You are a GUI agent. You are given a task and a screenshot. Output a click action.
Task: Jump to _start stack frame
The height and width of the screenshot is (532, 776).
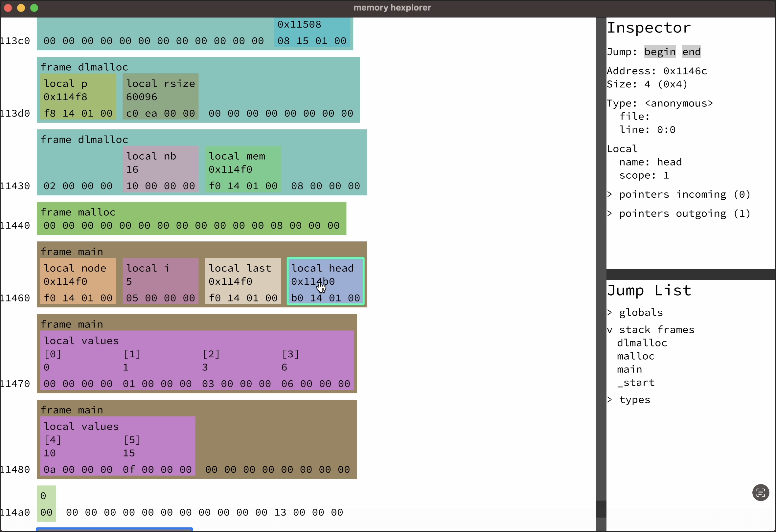[x=635, y=383]
